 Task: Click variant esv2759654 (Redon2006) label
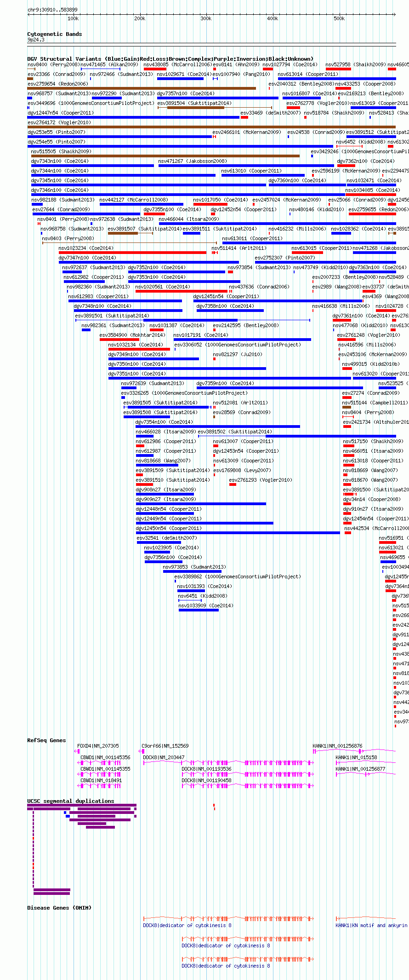click(58, 84)
